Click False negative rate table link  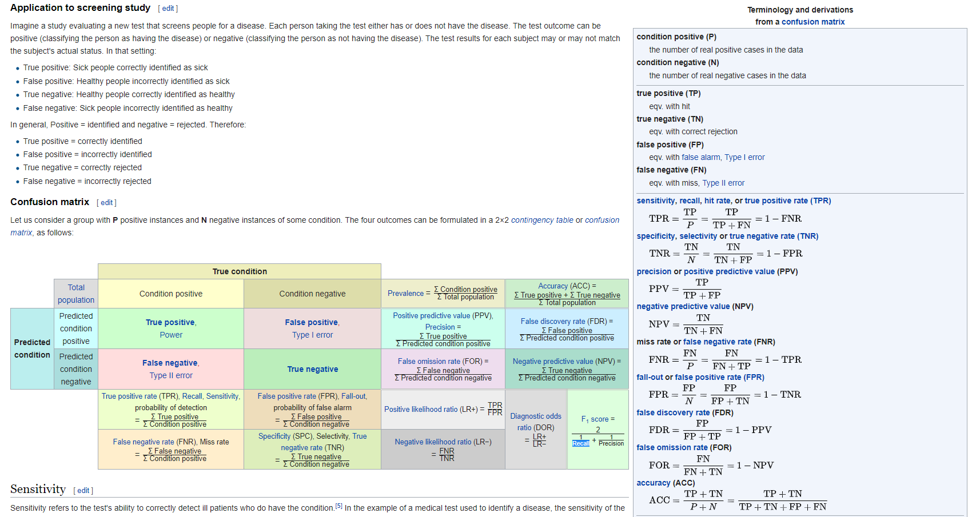point(144,442)
